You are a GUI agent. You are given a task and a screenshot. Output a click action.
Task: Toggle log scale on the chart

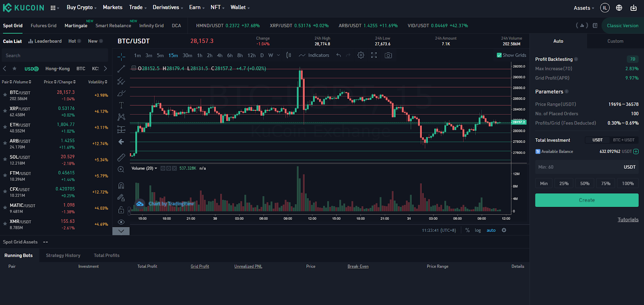[478, 230]
